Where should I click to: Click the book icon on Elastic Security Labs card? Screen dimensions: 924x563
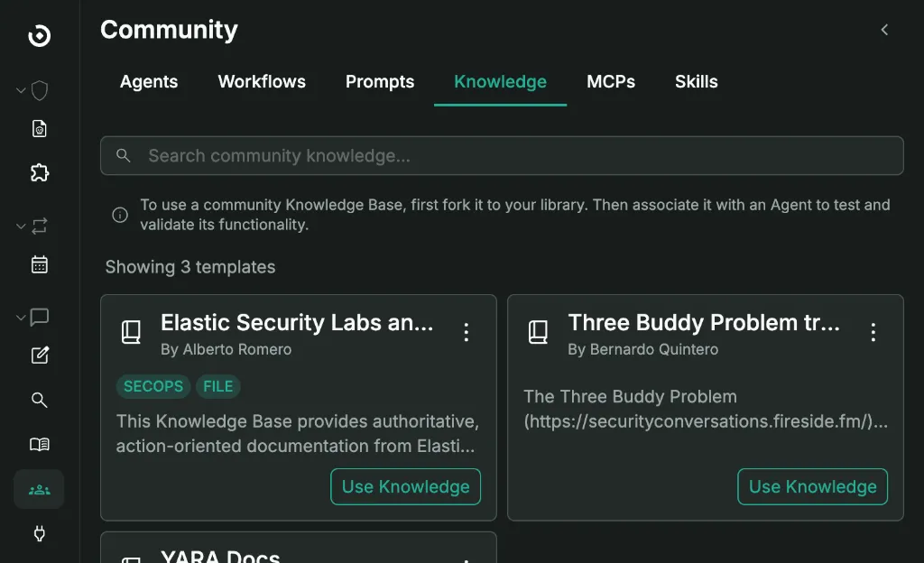tap(131, 332)
